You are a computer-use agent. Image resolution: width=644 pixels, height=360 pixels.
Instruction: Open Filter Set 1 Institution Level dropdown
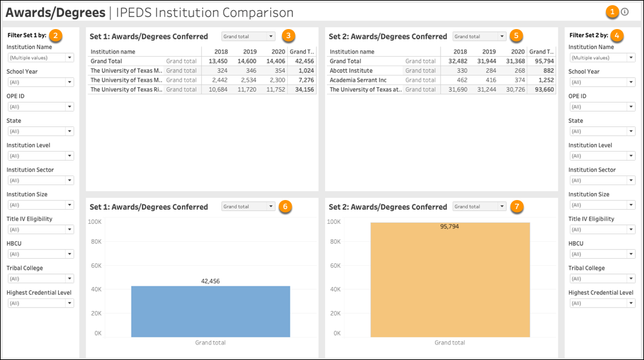(x=41, y=156)
